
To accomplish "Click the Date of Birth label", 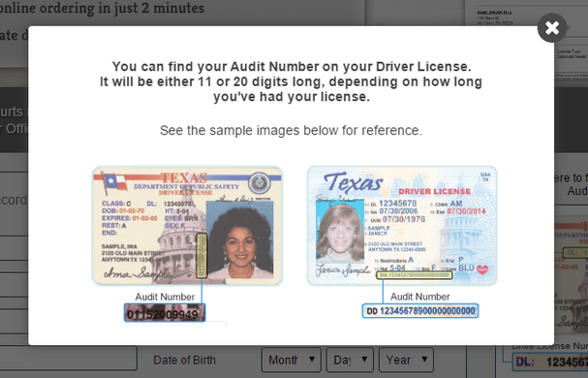I will click(x=184, y=360).
